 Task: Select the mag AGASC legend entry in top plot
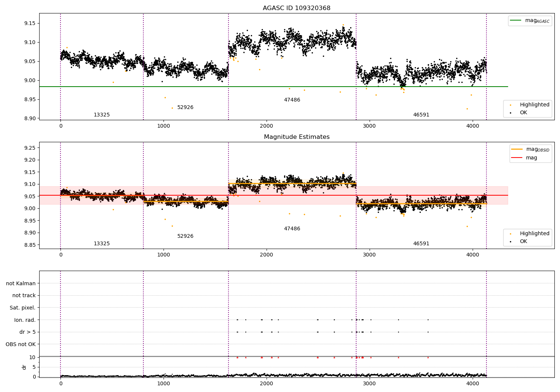click(x=530, y=21)
